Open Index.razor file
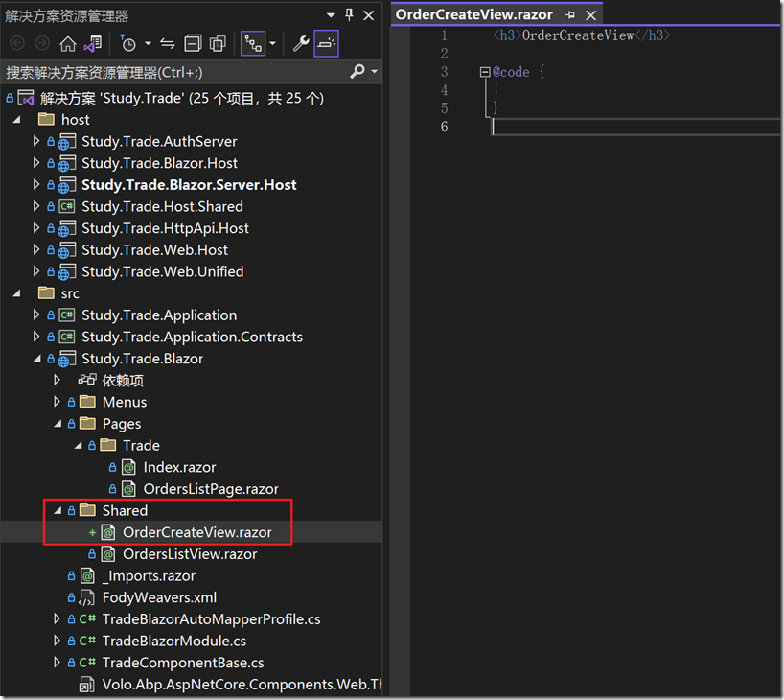Screen dimensions: 784x700 pos(179,467)
